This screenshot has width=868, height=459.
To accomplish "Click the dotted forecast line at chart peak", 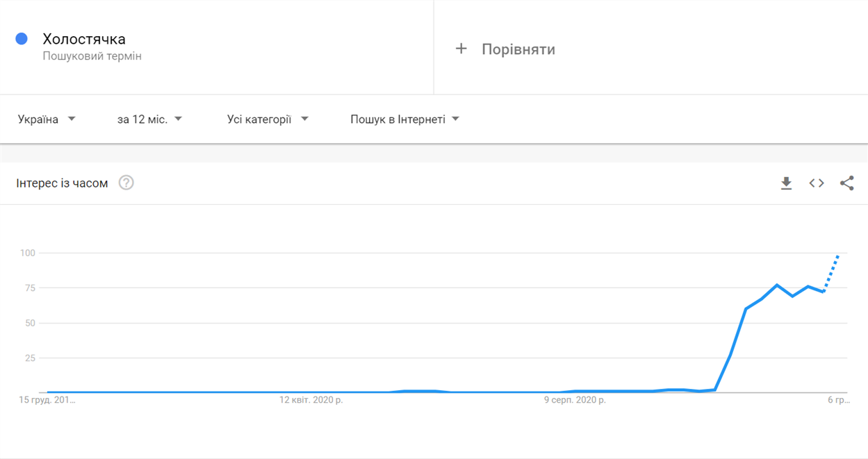I will click(x=831, y=273).
